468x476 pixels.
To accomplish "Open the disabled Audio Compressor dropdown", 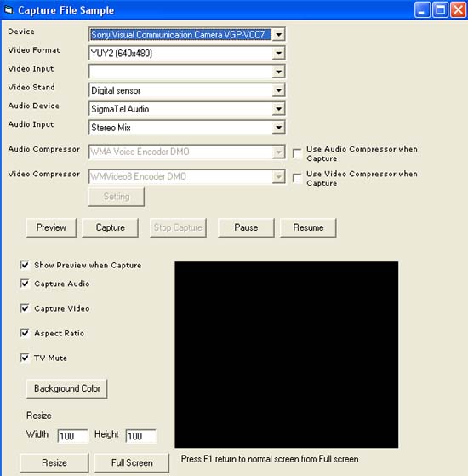I will point(278,152).
